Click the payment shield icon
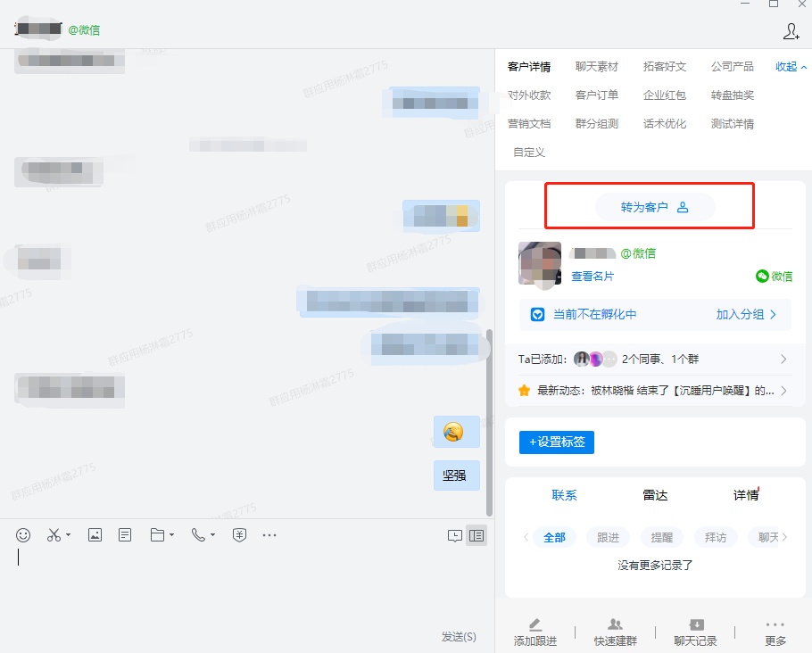The width and height of the screenshot is (812, 653). [x=239, y=535]
